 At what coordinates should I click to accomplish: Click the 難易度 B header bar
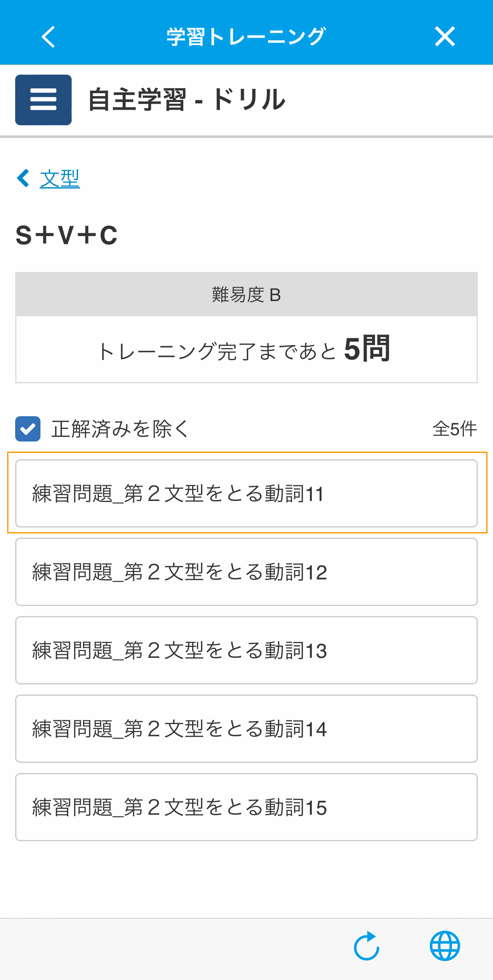(x=246, y=294)
